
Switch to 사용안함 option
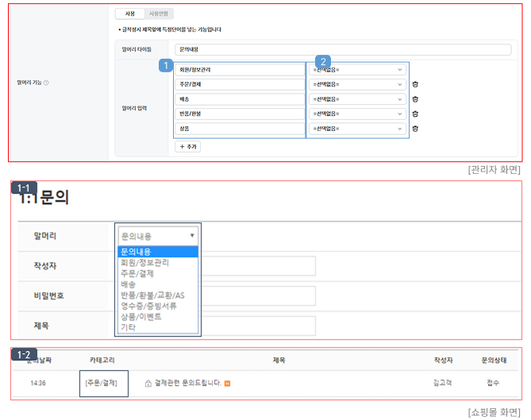pos(160,13)
